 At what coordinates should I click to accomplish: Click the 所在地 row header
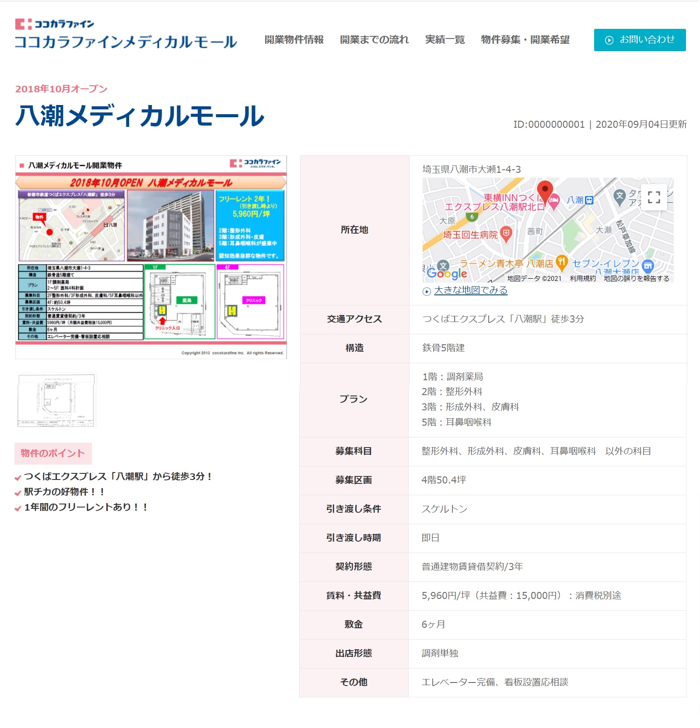[x=354, y=230]
